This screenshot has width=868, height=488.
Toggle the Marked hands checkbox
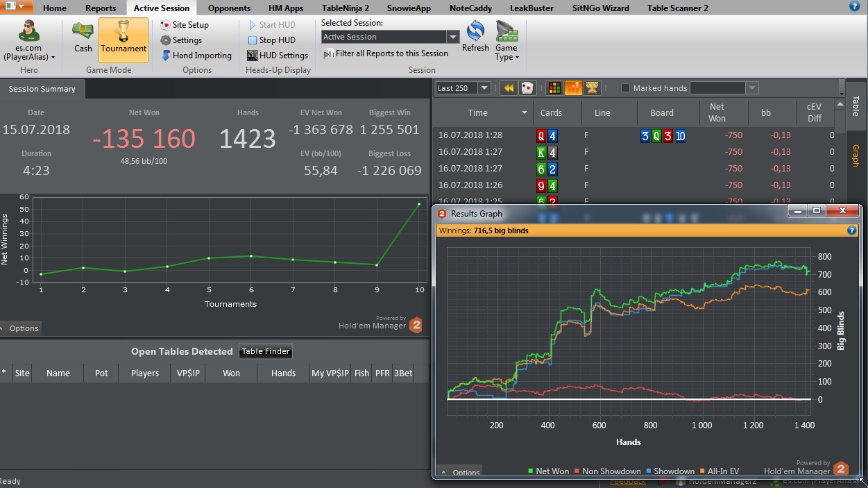point(625,88)
